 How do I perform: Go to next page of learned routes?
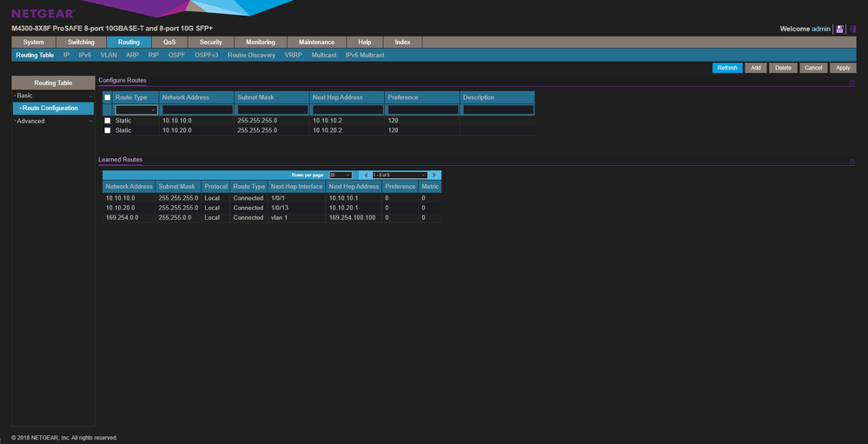click(434, 175)
